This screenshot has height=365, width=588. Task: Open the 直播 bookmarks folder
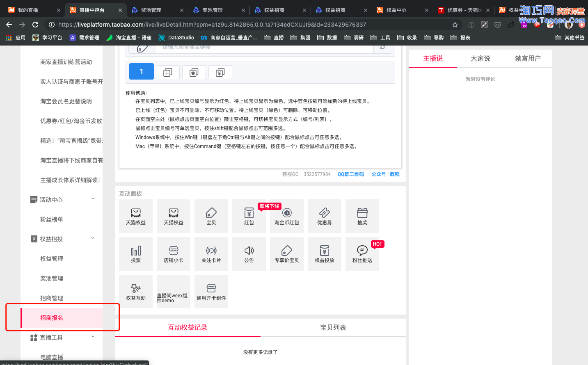click(x=274, y=38)
